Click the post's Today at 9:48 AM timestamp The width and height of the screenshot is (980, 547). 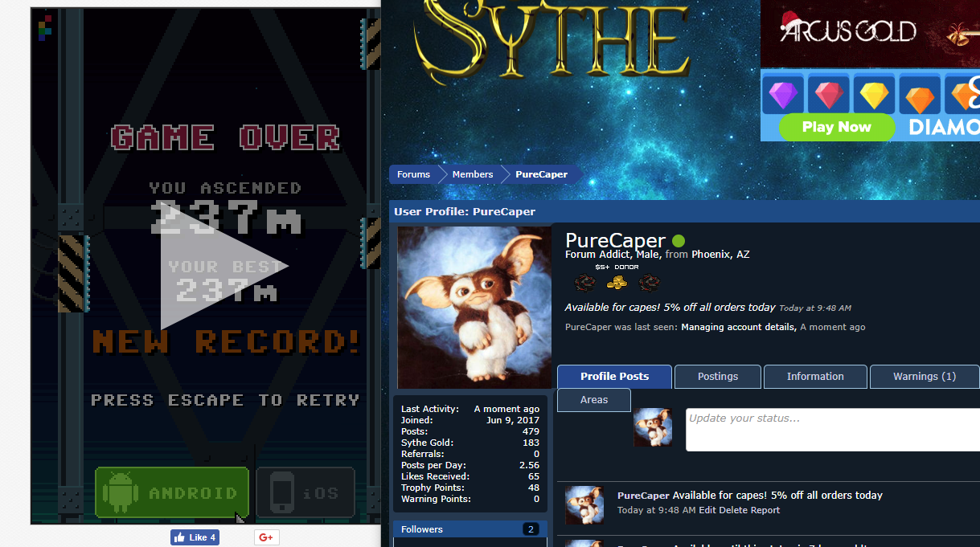pos(656,510)
